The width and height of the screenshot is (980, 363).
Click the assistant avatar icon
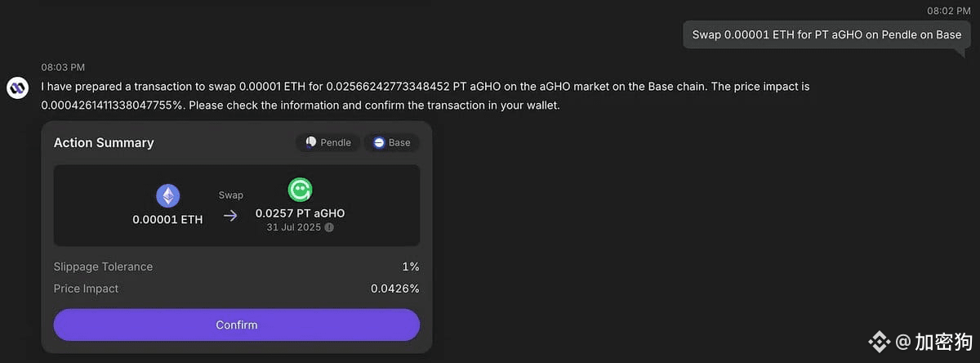(18, 87)
